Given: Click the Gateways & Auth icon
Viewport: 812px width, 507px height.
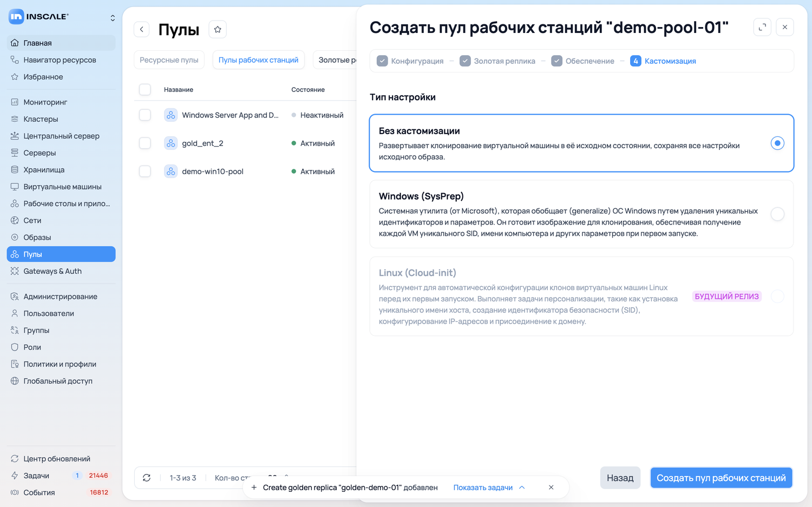Looking at the screenshot, I should 15,271.
